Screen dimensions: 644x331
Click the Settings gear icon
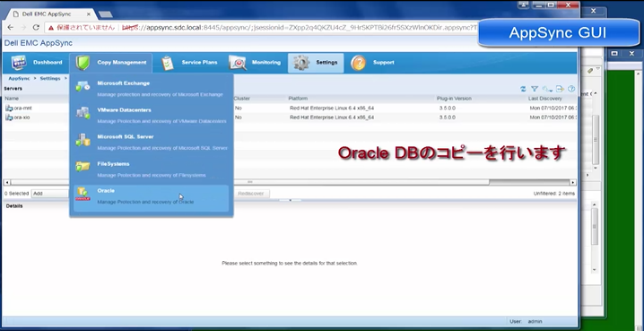pyautogui.click(x=301, y=63)
